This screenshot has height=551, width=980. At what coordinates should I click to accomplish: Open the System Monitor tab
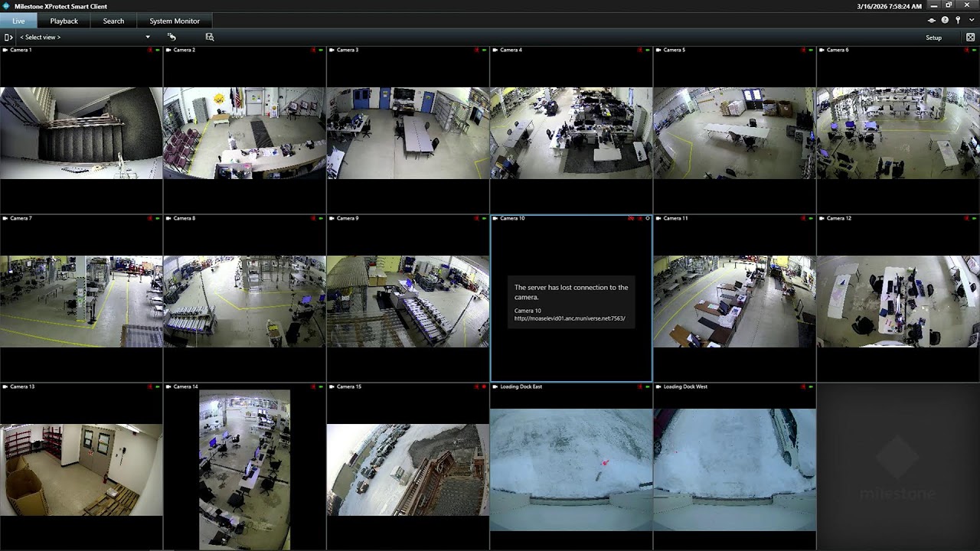[x=175, y=21]
